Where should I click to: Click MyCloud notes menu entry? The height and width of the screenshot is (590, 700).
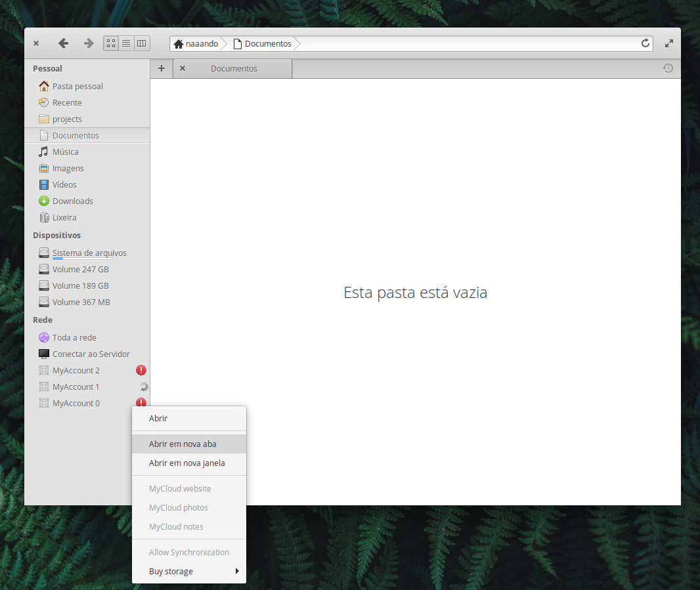click(189, 527)
